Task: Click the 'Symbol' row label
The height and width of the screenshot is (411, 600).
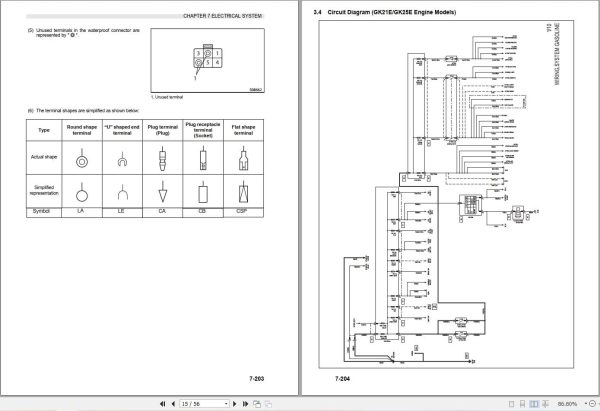Action: click(x=41, y=211)
